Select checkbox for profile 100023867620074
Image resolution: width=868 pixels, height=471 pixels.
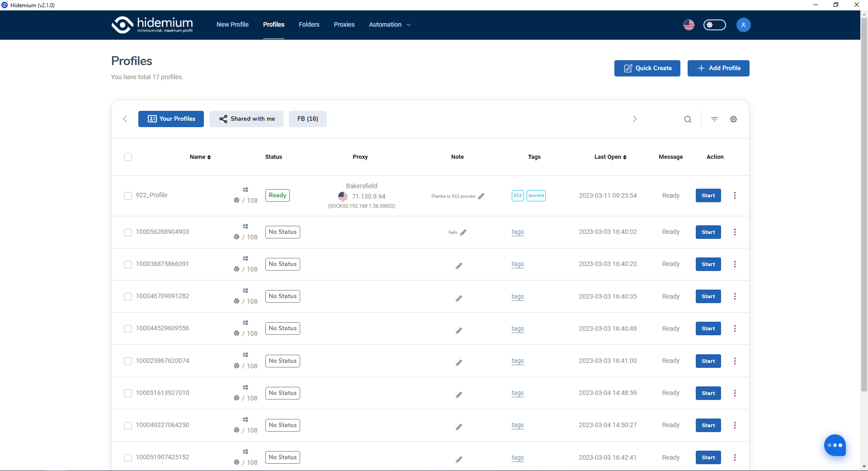128,361
